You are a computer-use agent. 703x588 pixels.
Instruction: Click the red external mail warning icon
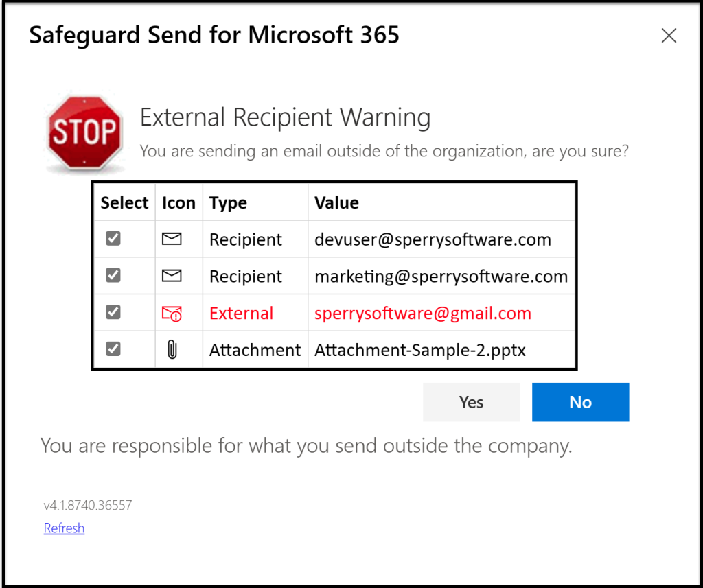point(172,314)
